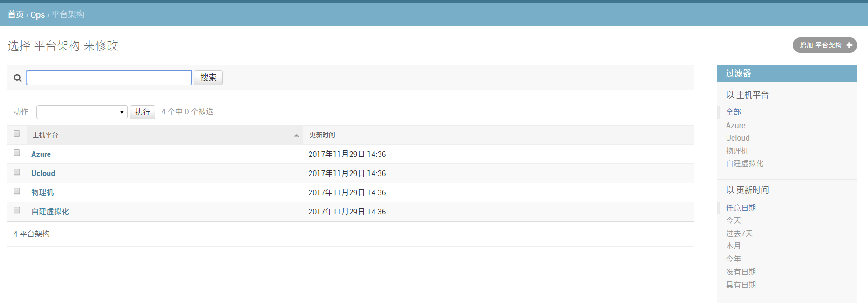Filter update time by 今天
The image size is (868, 305).
[733, 220]
